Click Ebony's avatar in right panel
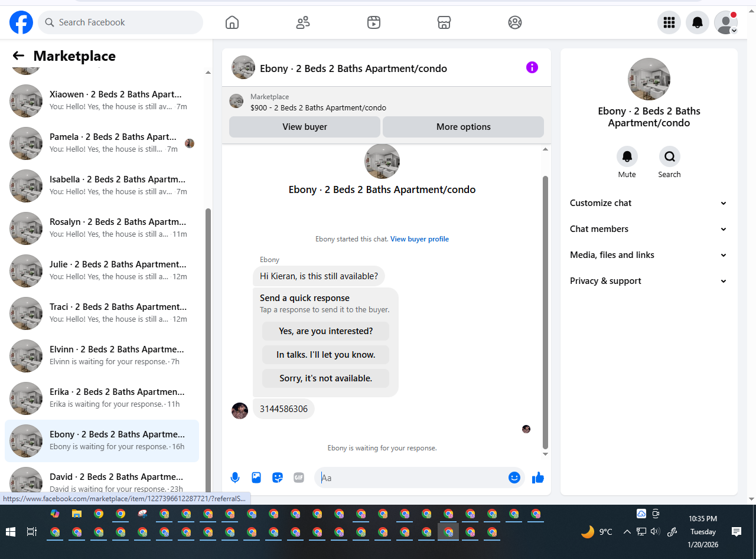This screenshot has height=559, width=756. [649, 79]
